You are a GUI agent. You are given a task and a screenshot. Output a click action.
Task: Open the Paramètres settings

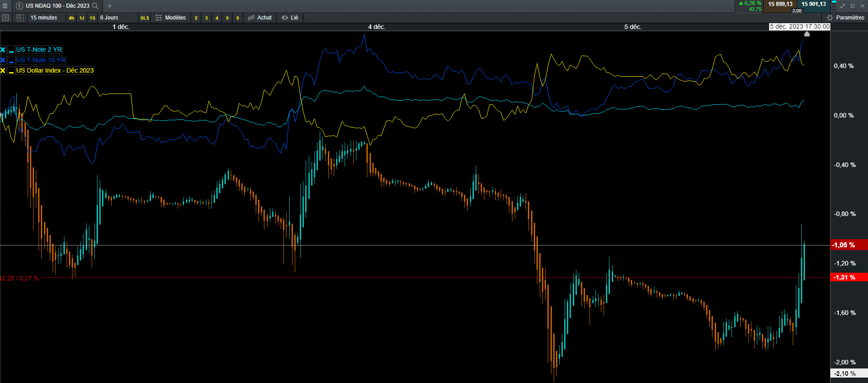846,18
